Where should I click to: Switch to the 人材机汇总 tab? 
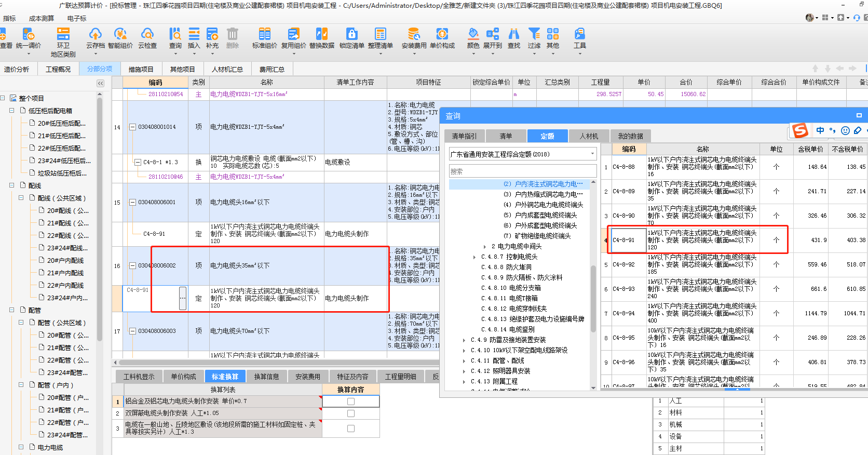tap(227, 69)
